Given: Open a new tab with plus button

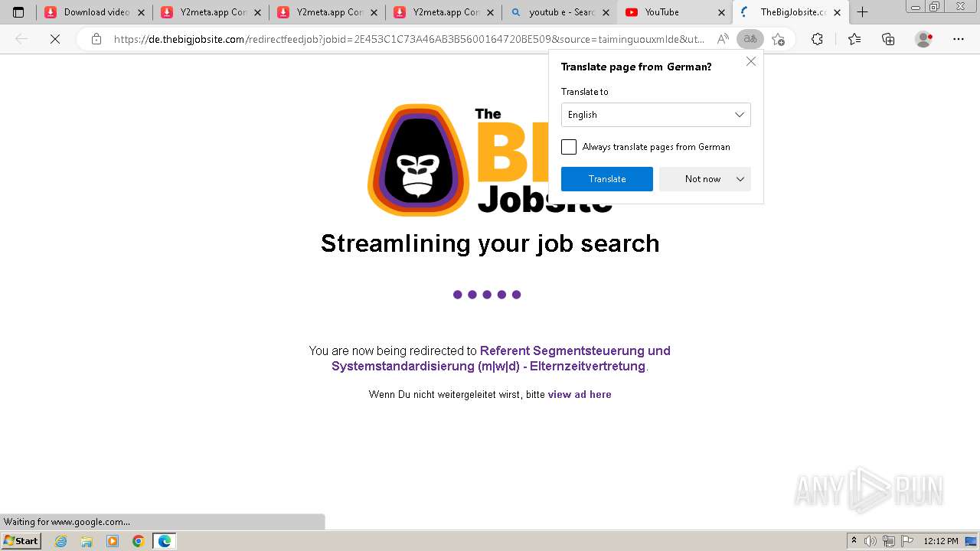Looking at the screenshot, I should pos(862,12).
